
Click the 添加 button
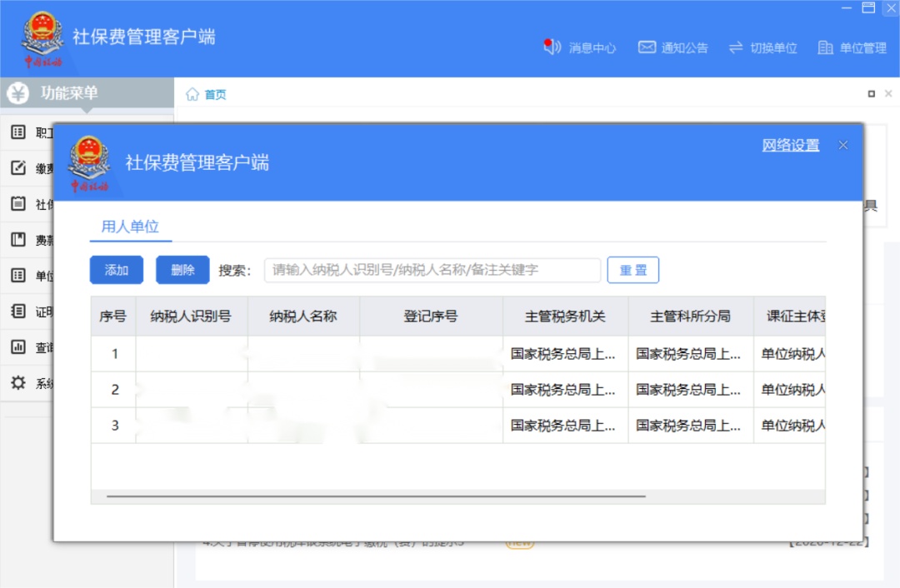tap(117, 270)
